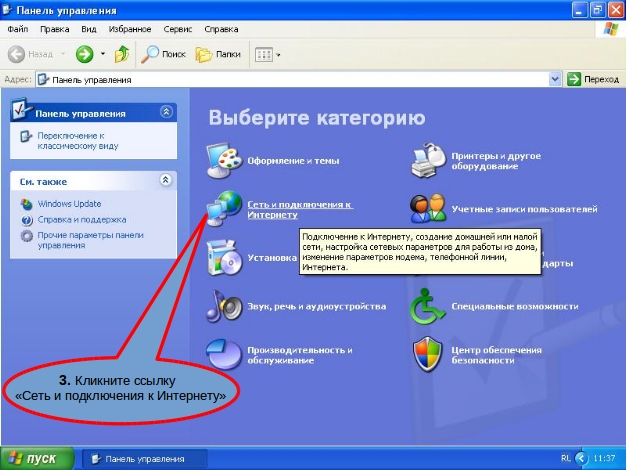Image resolution: width=628 pixels, height=470 pixels.
Task: Open the Сервис menu
Action: coord(177,29)
